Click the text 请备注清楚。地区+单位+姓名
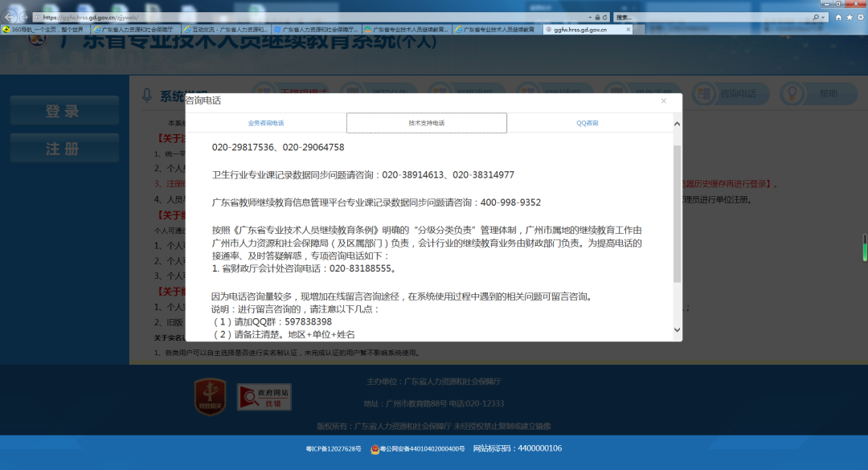The width and height of the screenshot is (868, 470). click(x=294, y=334)
